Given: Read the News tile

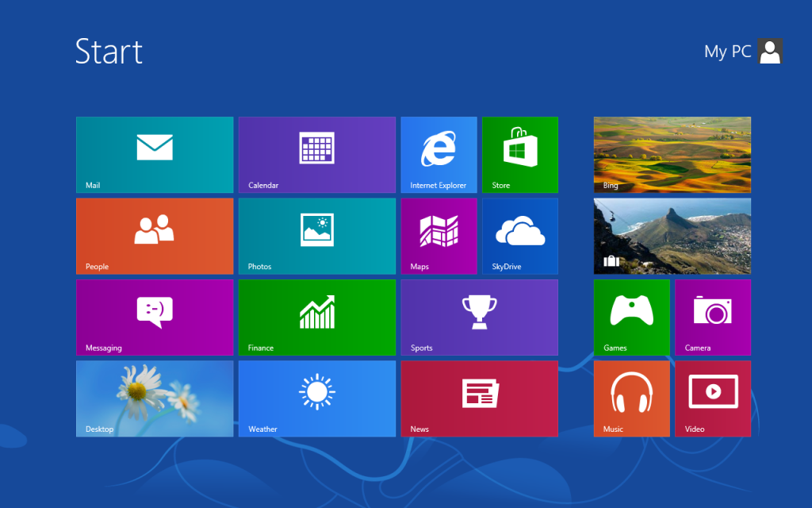Looking at the screenshot, I should tap(479, 398).
